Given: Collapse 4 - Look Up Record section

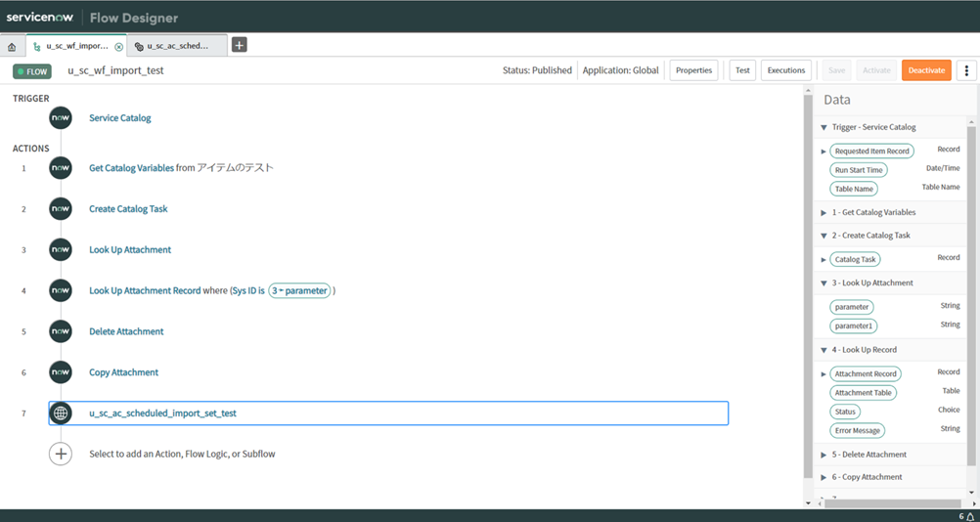Looking at the screenshot, I should pyautogui.click(x=824, y=350).
